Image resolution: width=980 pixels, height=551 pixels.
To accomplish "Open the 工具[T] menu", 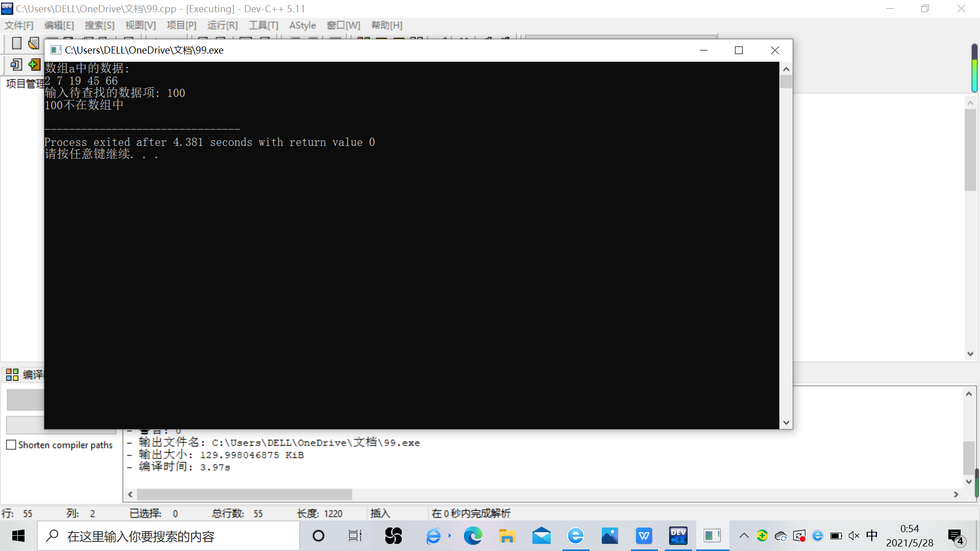I will coord(263,25).
